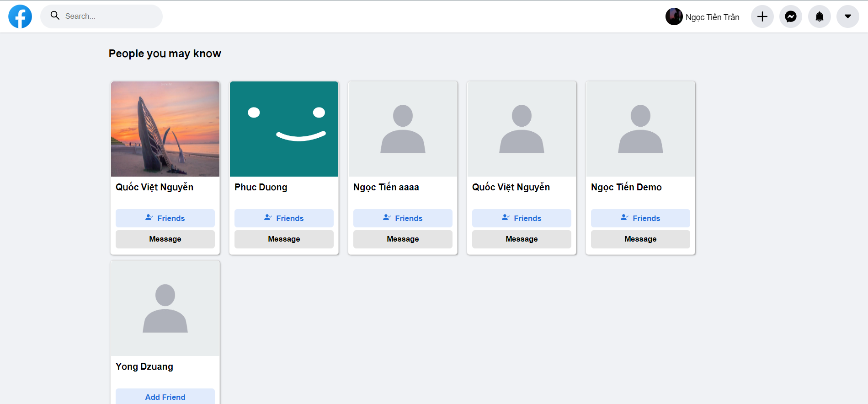Open Ngọc Tiến Trần profile avatar

[674, 16]
